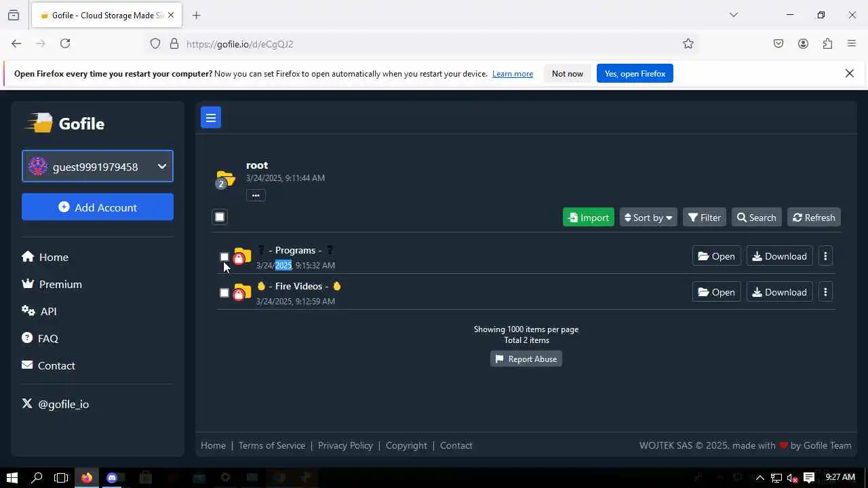Open FAQ in the sidebar
868x488 pixels.
(40, 338)
